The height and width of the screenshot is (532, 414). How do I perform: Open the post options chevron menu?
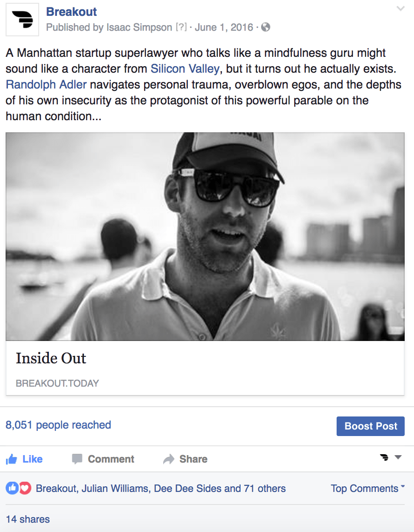401,9
